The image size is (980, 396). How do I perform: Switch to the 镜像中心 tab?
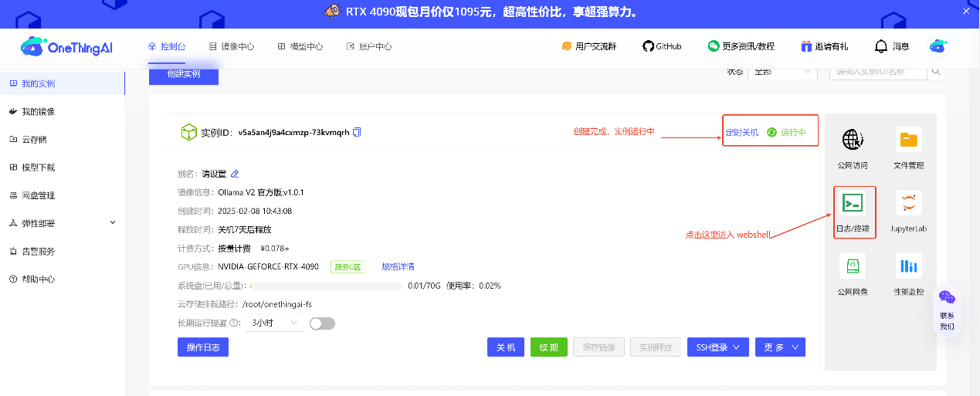tap(231, 46)
